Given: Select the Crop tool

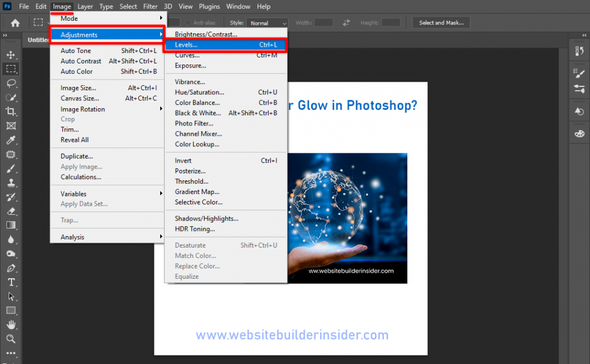Looking at the screenshot, I should 12,111.
